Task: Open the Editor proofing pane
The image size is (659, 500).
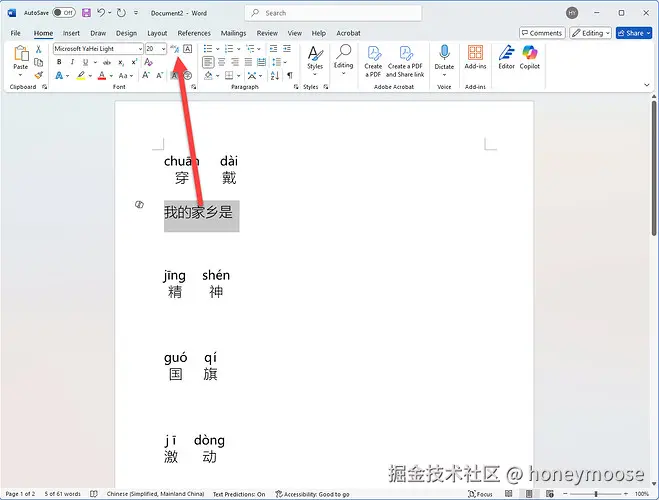Action: 506,58
